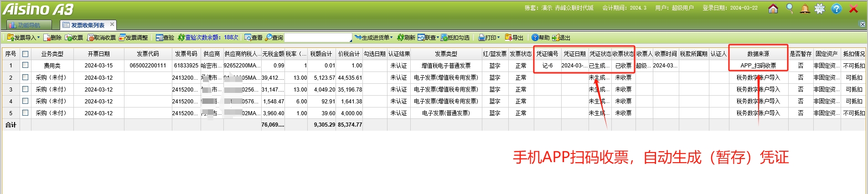
Task: Select the 已收票 status cell
Action: 623,66
